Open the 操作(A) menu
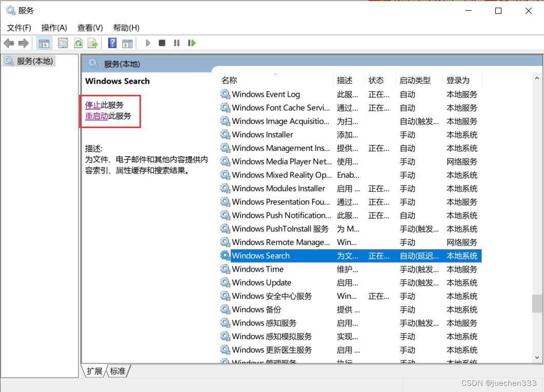This screenshot has width=544, height=392. 54,28
